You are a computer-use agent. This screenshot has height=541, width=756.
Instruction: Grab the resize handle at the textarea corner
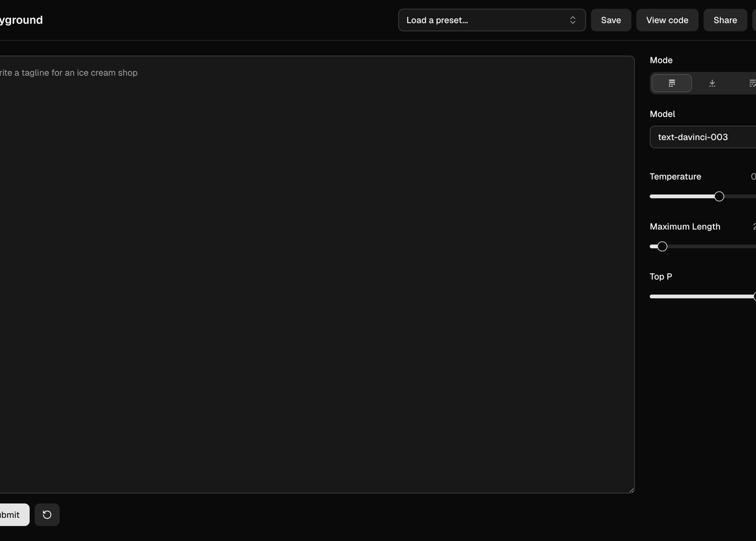click(x=631, y=490)
